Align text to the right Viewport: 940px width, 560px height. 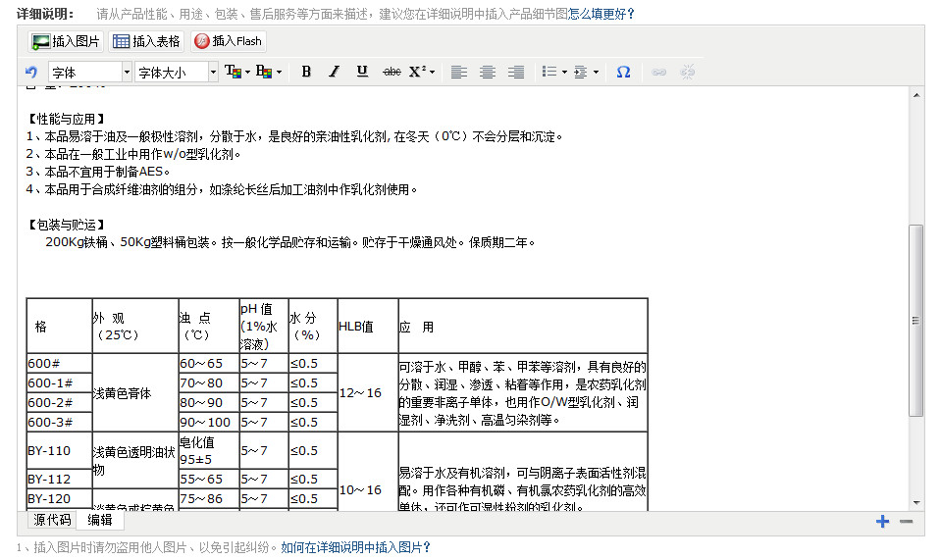pos(515,72)
